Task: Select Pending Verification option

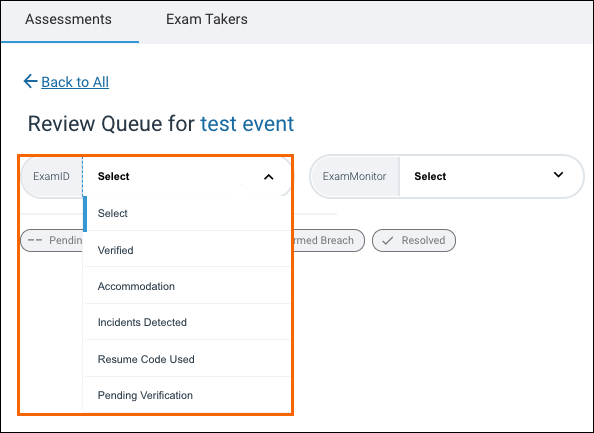Action: [188, 395]
